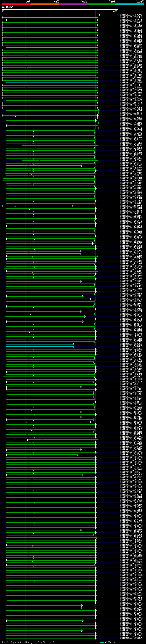Select label UniRef100_C6LZ61
146x644 pixels.
[131, 180]
